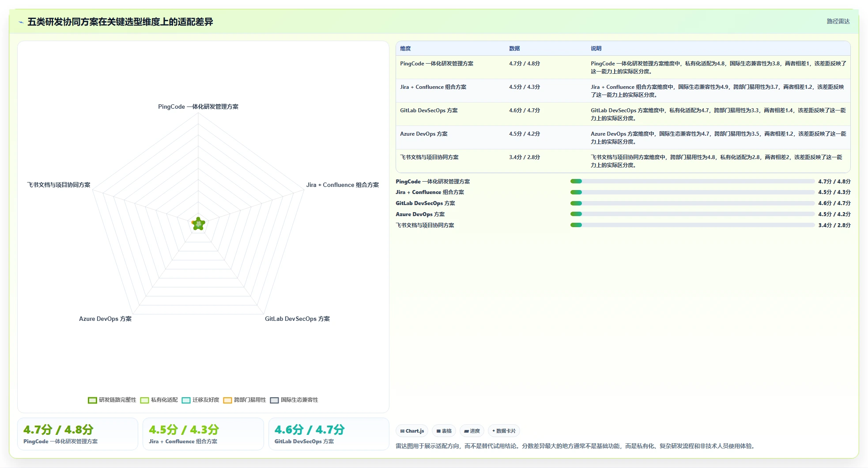The height and width of the screenshot is (468, 868).
Task: Click the 飞书文档与项目协同方案 axis label on the radar
Action: [x=59, y=185]
